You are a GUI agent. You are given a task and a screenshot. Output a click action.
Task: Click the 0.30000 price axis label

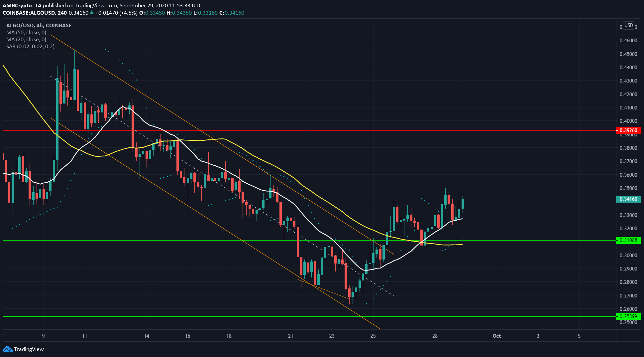(x=628, y=256)
